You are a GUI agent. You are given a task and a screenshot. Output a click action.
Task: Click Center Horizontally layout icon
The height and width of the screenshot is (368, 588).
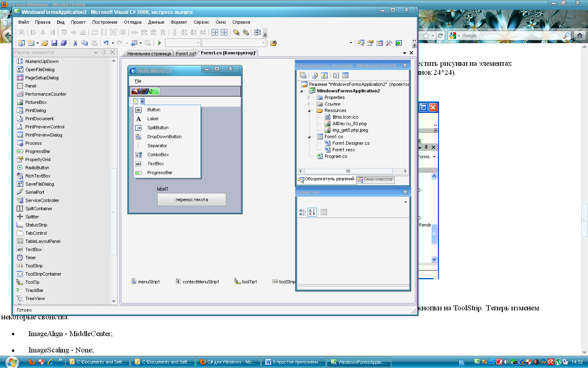(x=215, y=32)
